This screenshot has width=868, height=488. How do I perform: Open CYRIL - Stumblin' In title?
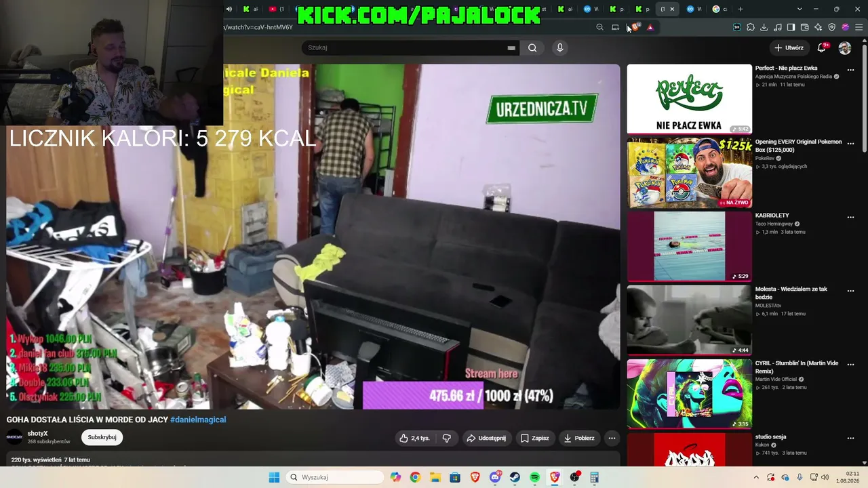coord(797,367)
